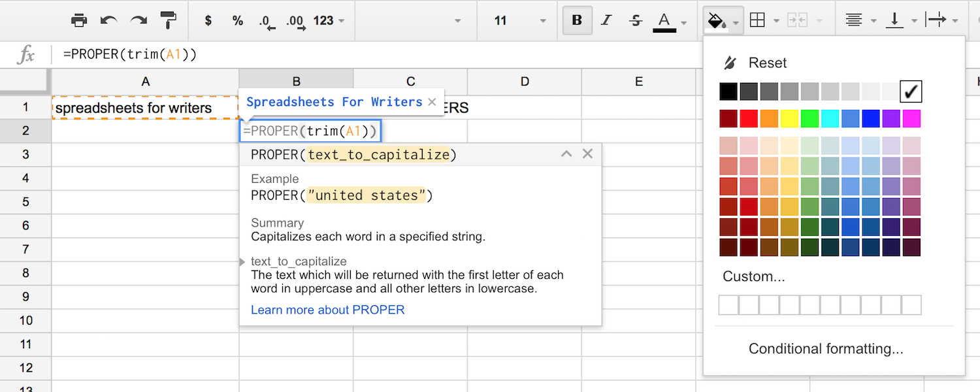Choose Custom... color option
Viewport: 980px width, 392px height.
(x=753, y=276)
